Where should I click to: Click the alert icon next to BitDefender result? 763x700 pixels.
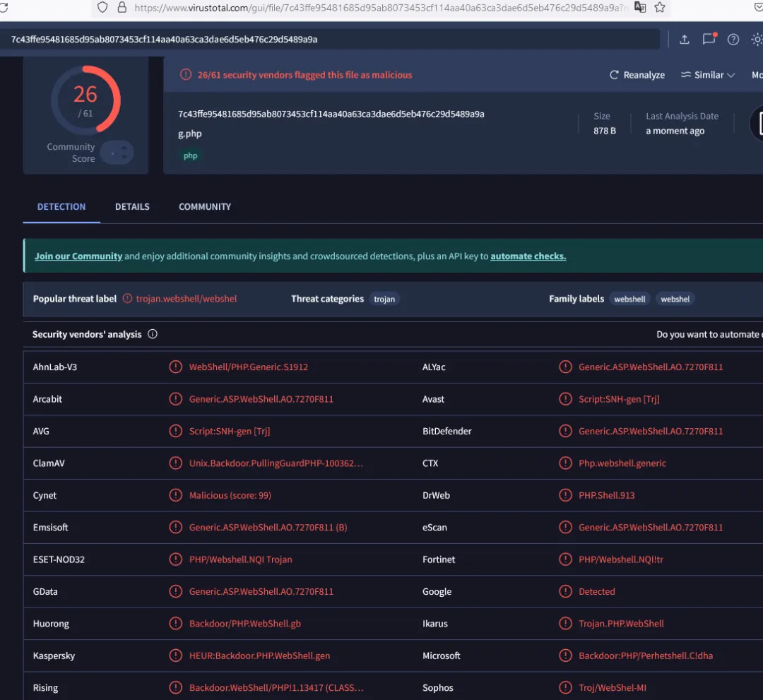point(565,431)
